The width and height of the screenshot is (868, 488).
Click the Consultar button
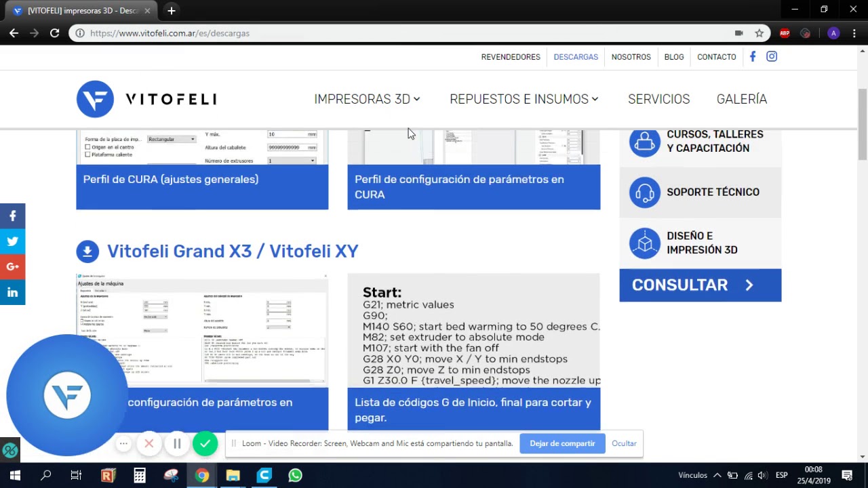pos(700,285)
